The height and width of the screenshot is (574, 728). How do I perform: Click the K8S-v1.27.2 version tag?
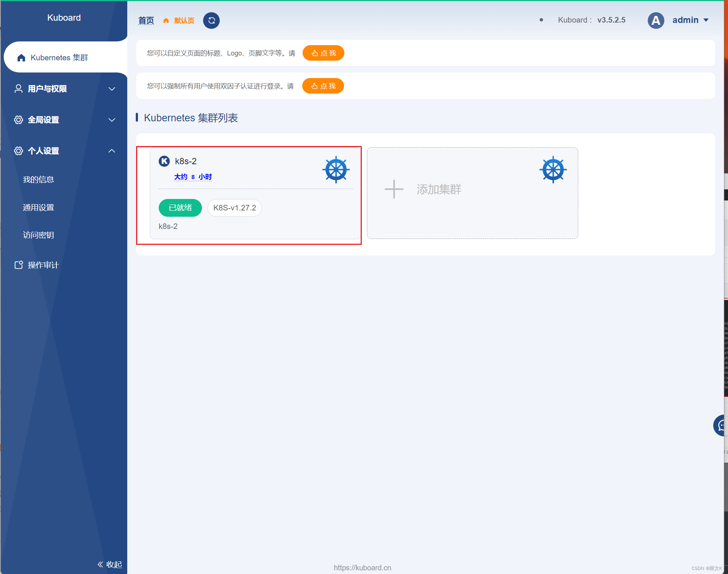(235, 208)
